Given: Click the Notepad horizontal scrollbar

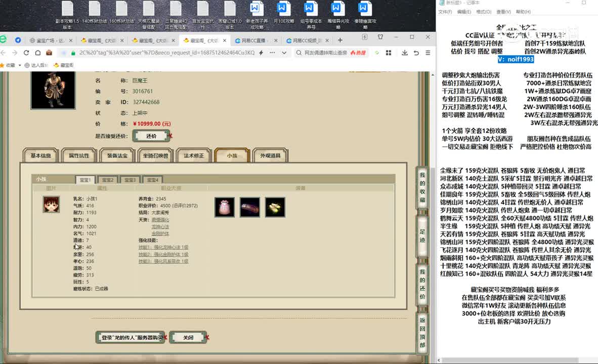Looking at the screenshot, I should (x=511, y=360).
